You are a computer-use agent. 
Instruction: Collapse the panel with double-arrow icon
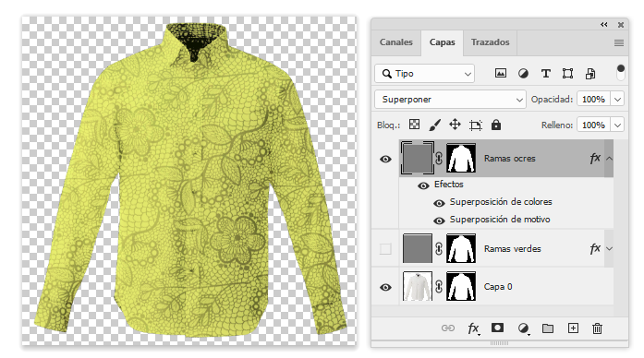[x=603, y=25]
